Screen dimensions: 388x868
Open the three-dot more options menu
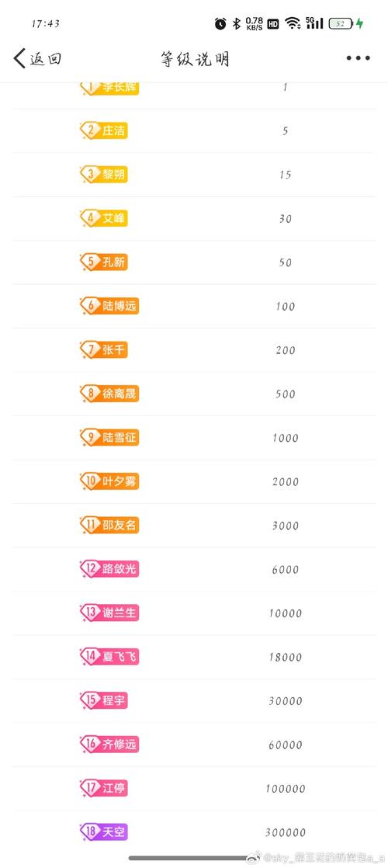tap(358, 58)
